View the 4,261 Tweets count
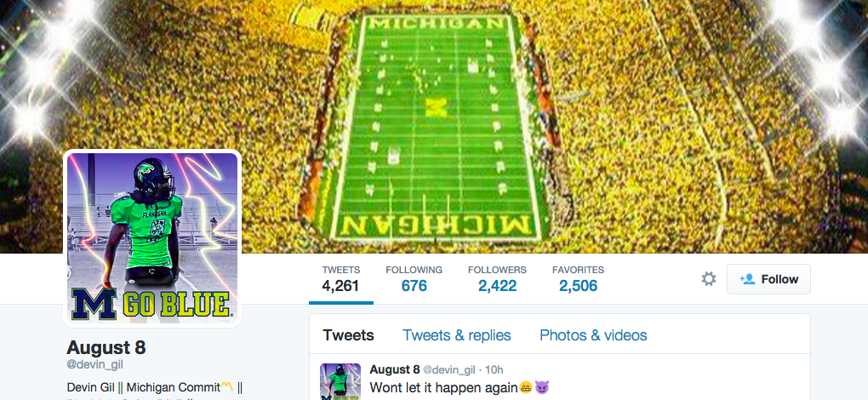The image size is (868, 400). pyautogui.click(x=341, y=279)
